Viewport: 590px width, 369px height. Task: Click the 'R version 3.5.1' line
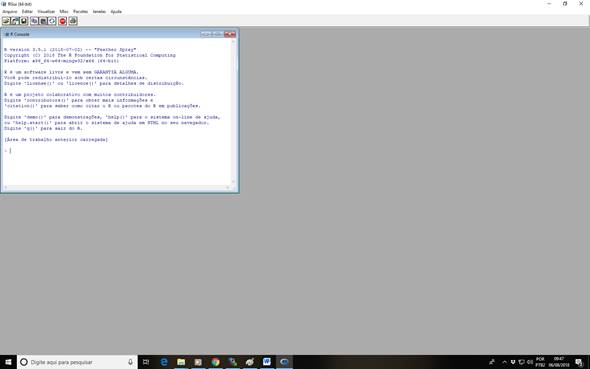coord(70,50)
